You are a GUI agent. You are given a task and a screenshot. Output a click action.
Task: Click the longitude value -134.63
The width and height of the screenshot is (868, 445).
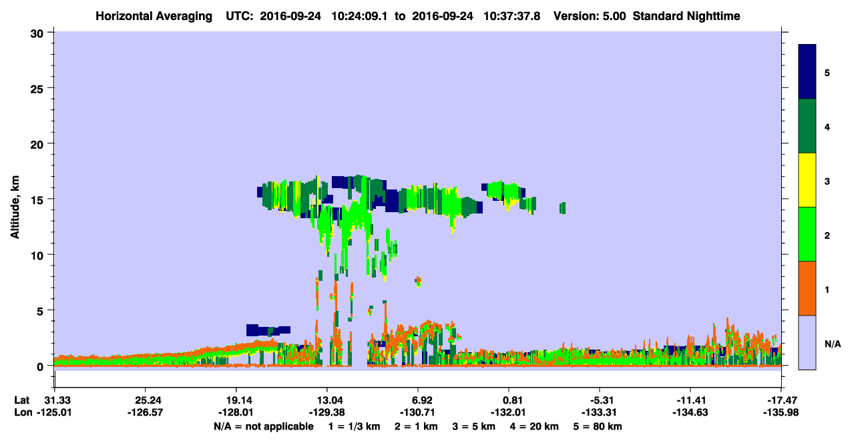(690, 413)
